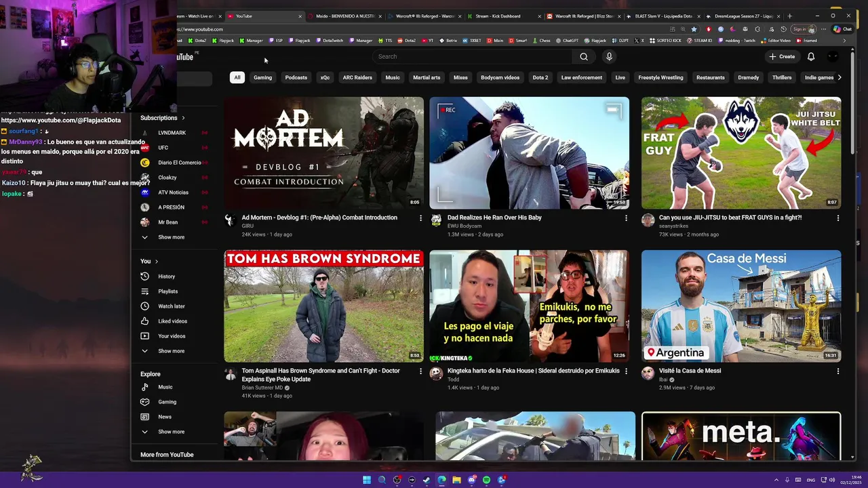Select the Dota 2 chip
868x488 pixels.
coord(540,77)
